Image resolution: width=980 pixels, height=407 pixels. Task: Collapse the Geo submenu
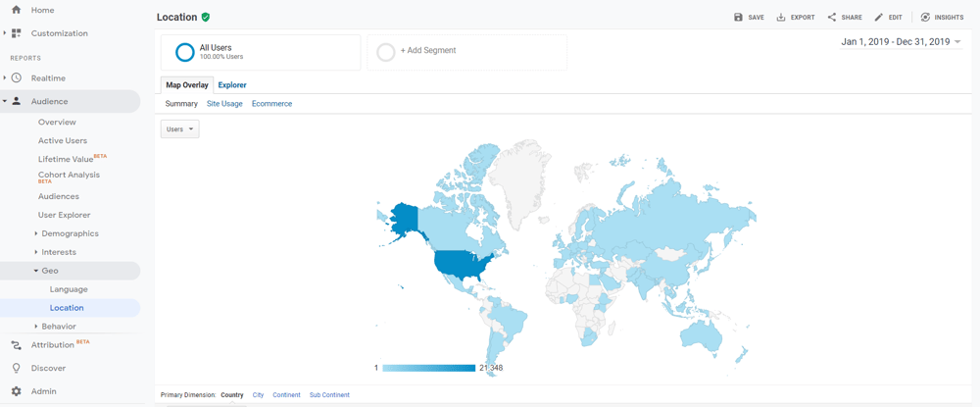click(x=36, y=271)
